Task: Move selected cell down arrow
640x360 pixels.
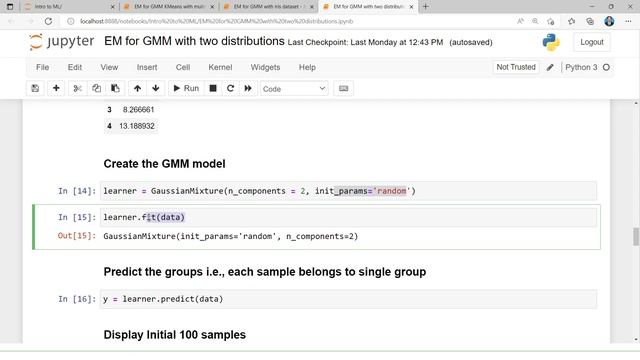Action: 156,89
